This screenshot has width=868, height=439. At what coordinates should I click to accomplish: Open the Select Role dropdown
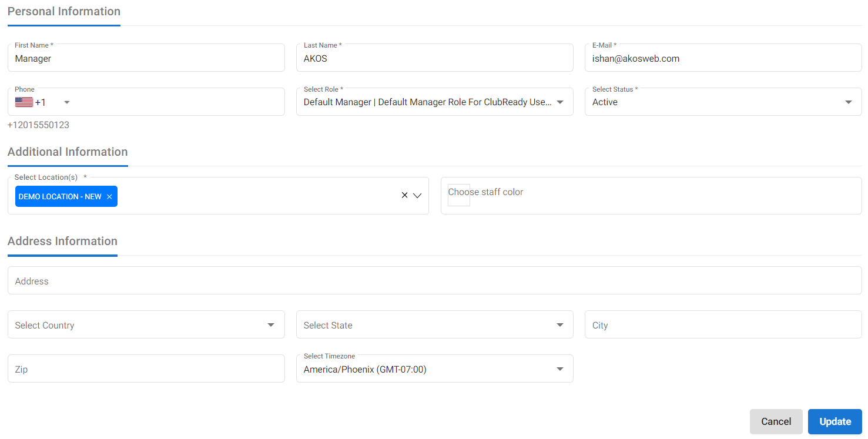point(434,102)
